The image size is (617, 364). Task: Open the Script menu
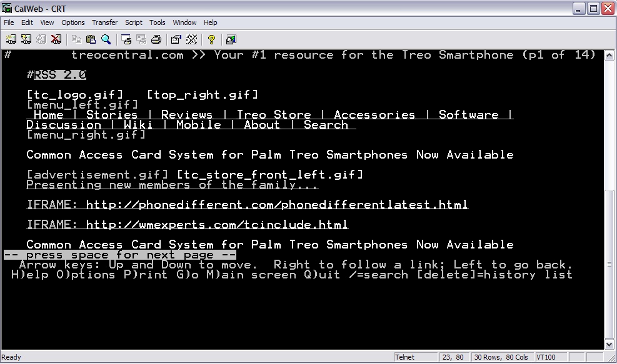click(133, 22)
